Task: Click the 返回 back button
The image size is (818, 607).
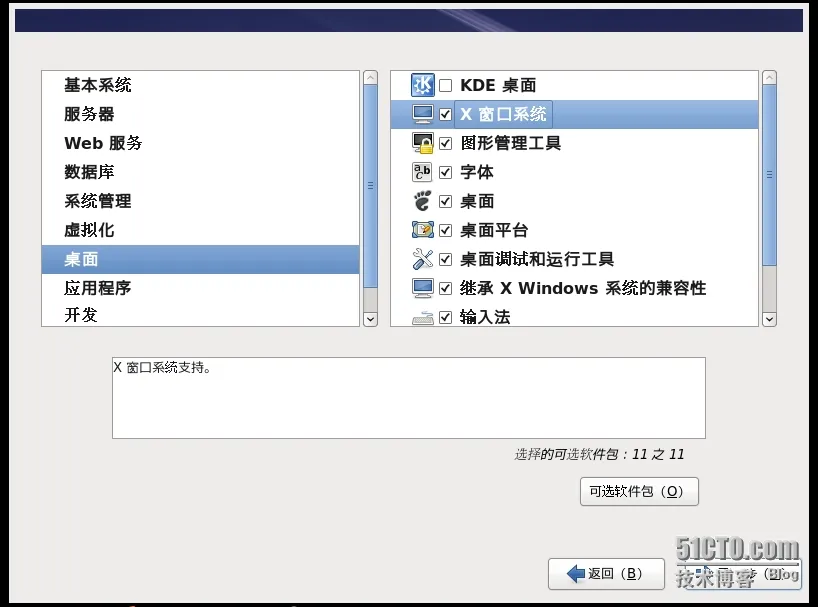Action: pos(606,574)
